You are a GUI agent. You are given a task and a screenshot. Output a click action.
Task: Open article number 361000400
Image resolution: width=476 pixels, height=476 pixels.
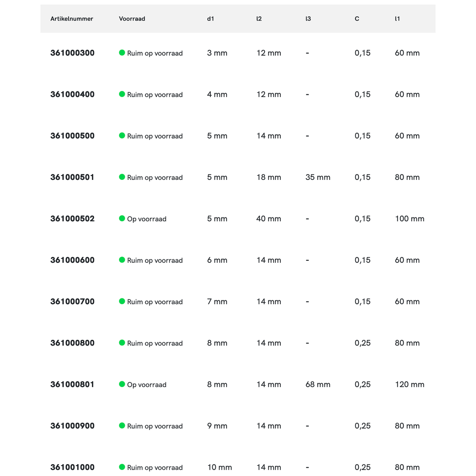72,94
